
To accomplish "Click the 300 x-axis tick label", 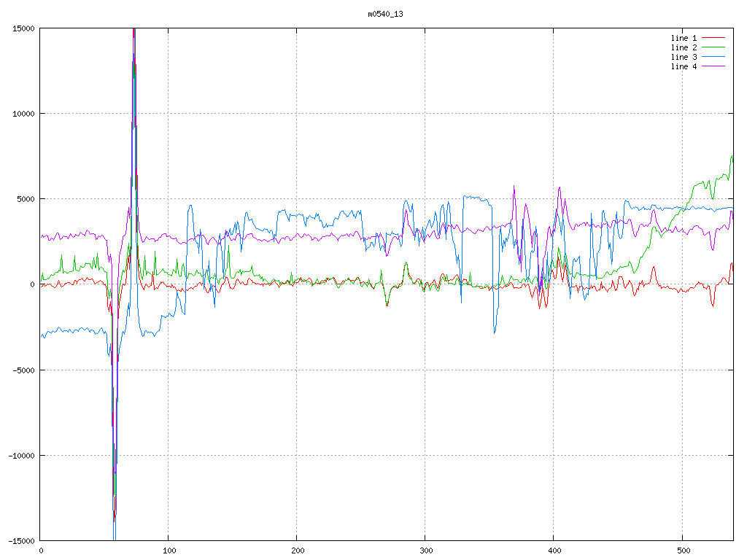I will 425,551.
